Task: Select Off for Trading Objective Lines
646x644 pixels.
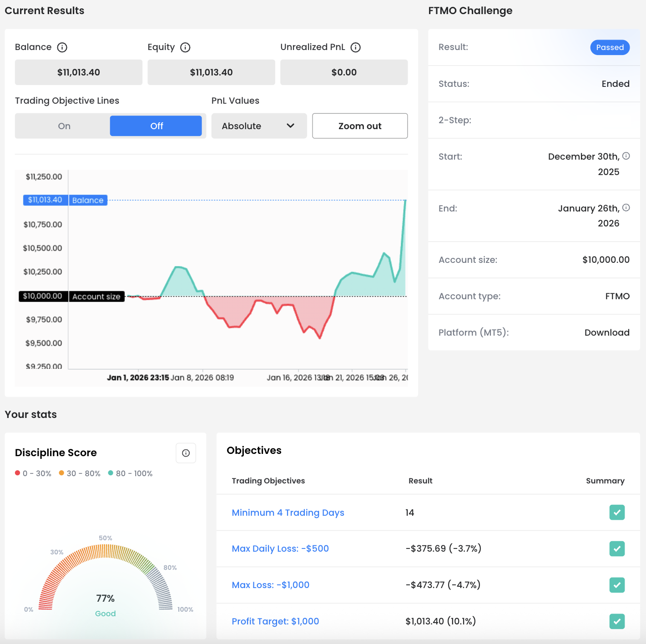Action: coord(156,126)
